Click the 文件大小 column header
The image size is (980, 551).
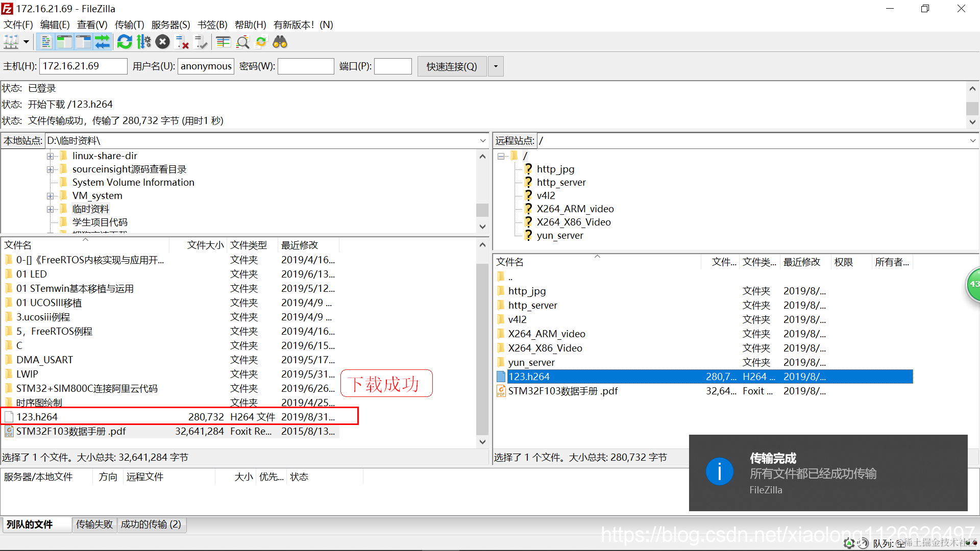(x=205, y=245)
